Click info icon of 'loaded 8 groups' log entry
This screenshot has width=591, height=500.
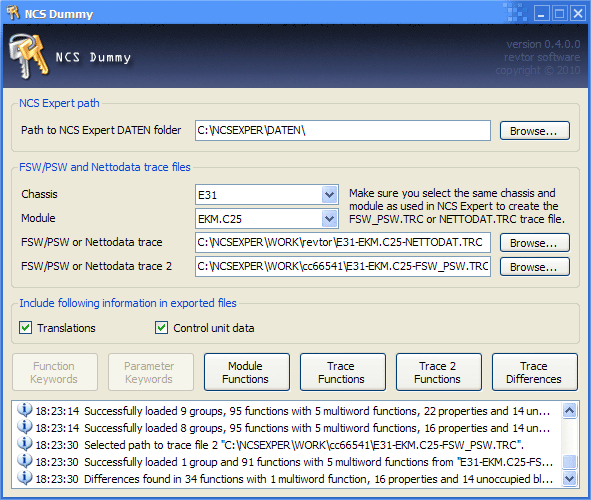coord(25,427)
